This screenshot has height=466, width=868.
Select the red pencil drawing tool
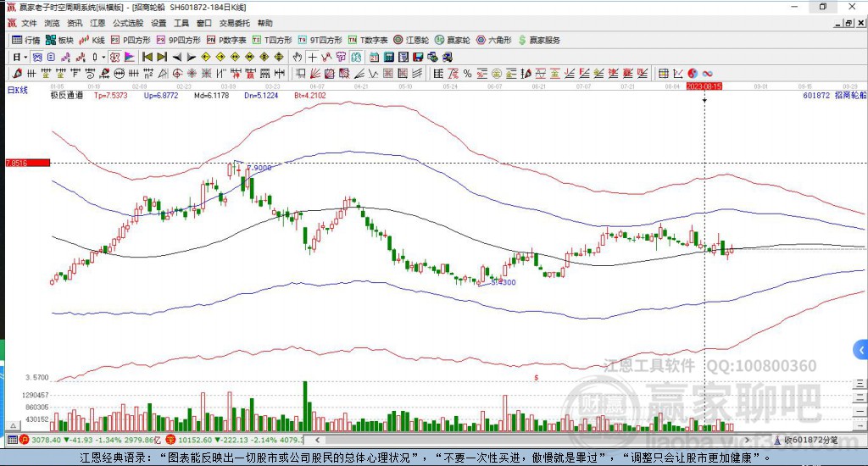pos(17,73)
